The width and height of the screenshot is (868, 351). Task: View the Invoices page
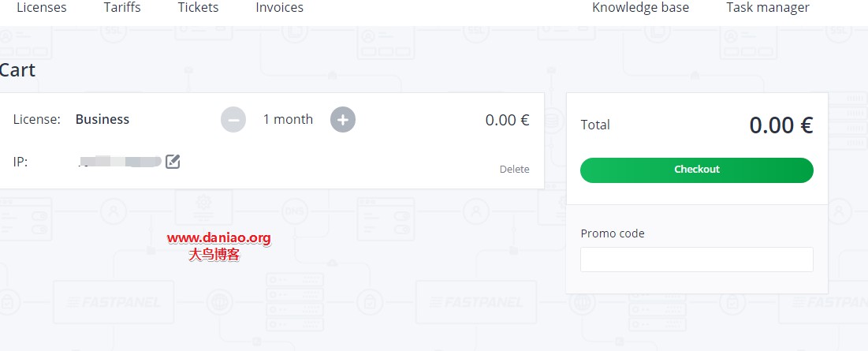click(280, 8)
